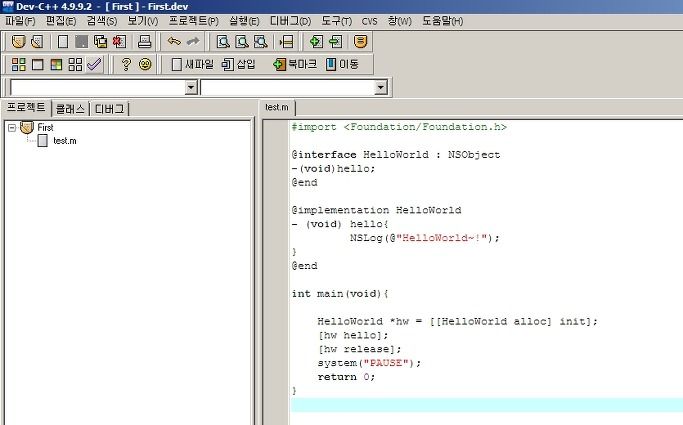Open the 프로젝트(P) menu
The height and width of the screenshot is (425, 683).
pos(194,21)
